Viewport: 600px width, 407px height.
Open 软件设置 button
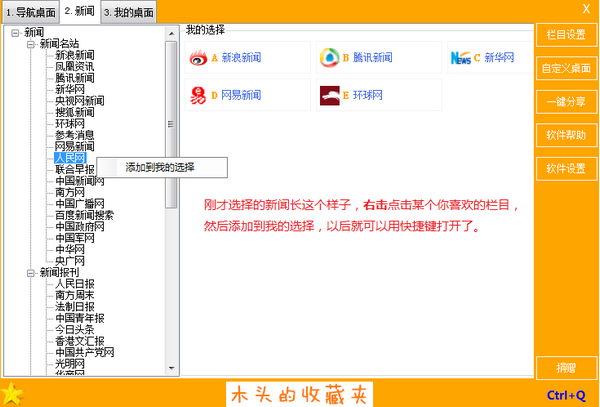point(566,169)
